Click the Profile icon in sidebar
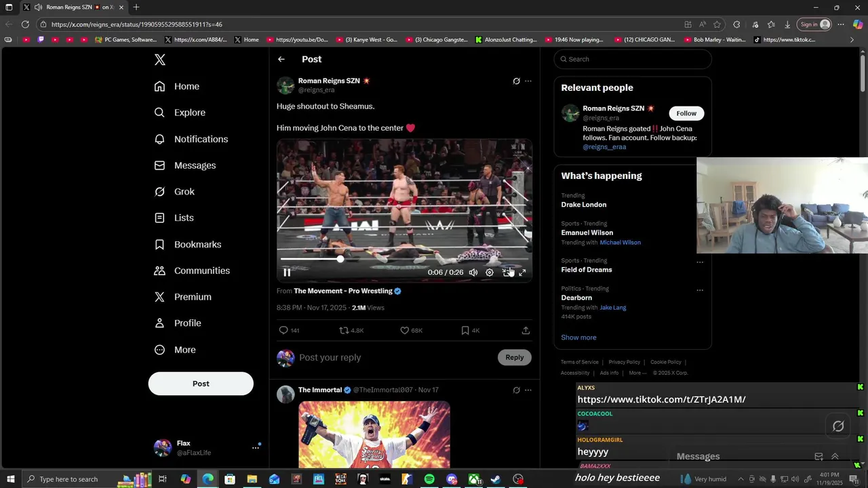The image size is (868, 488). click(x=159, y=323)
